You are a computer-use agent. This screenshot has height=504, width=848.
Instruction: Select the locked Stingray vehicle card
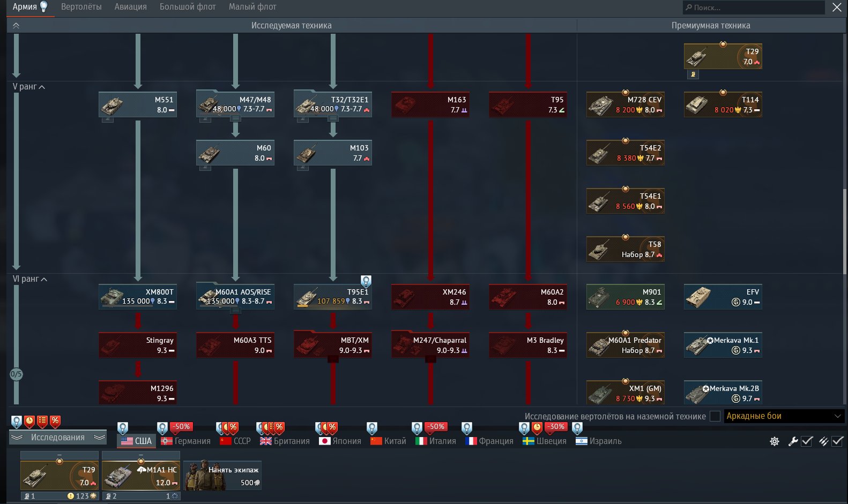(138, 345)
